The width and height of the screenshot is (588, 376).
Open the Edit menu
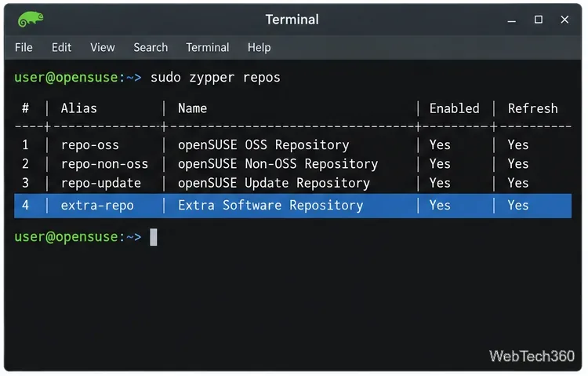point(61,48)
